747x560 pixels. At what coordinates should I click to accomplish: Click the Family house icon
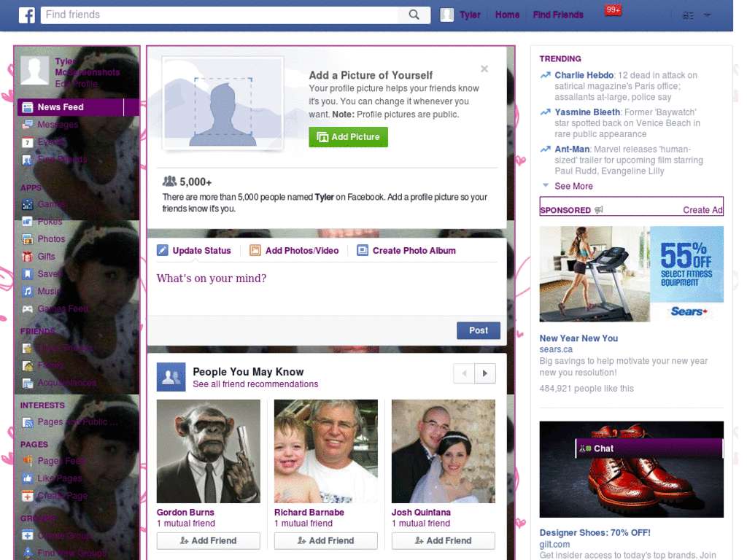[x=27, y=366]
